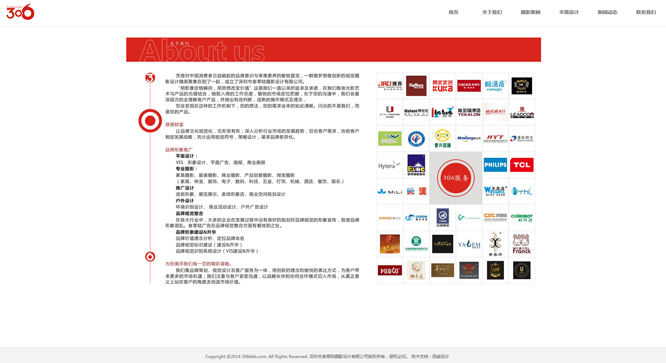This screenshot has width=666, height=363.
Task: Click the yellow circular 誉兴 logo
Action: pos(442,138)
